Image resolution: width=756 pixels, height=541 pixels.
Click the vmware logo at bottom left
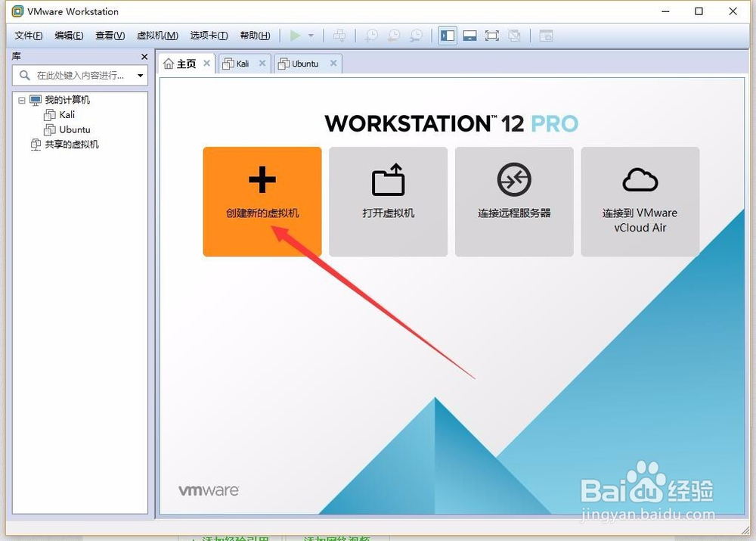click(209, 490)
